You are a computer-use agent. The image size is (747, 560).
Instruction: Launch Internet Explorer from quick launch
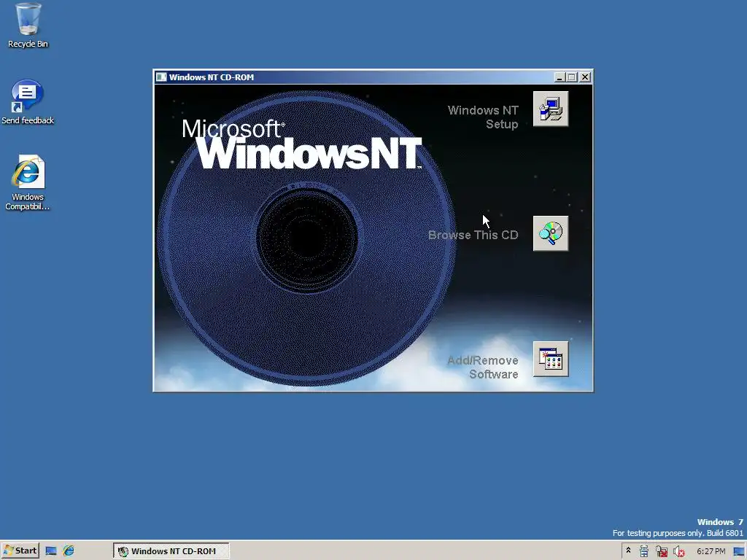(69, 551)
